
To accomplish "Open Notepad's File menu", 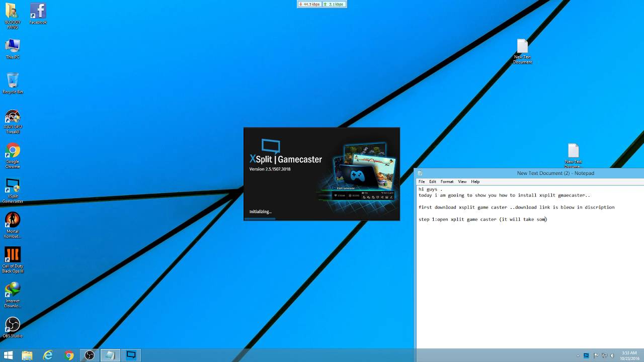I will [x=422, y=182].
